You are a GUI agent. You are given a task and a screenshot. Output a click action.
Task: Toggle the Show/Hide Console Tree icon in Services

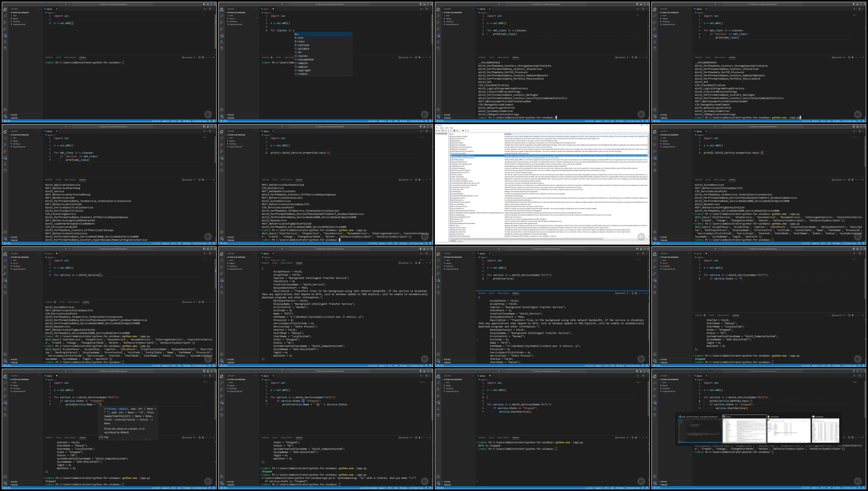[x=442, y=131]
